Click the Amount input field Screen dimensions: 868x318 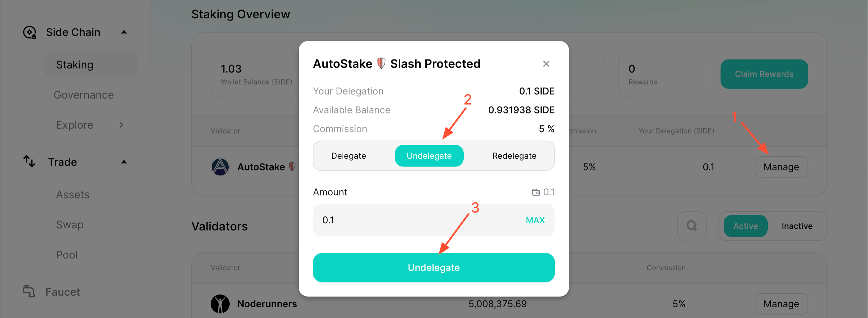(434, 220)
